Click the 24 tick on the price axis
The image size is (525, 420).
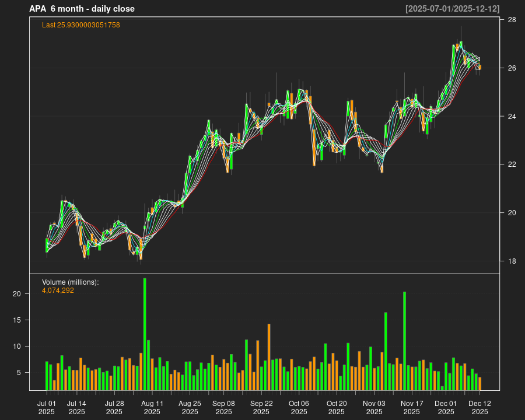tap(511, 116)
